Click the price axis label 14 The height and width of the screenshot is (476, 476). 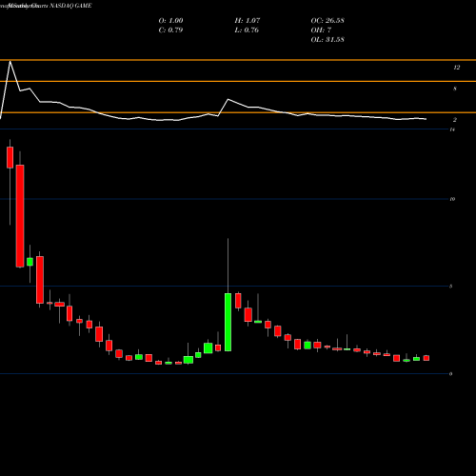pos(452,129)
